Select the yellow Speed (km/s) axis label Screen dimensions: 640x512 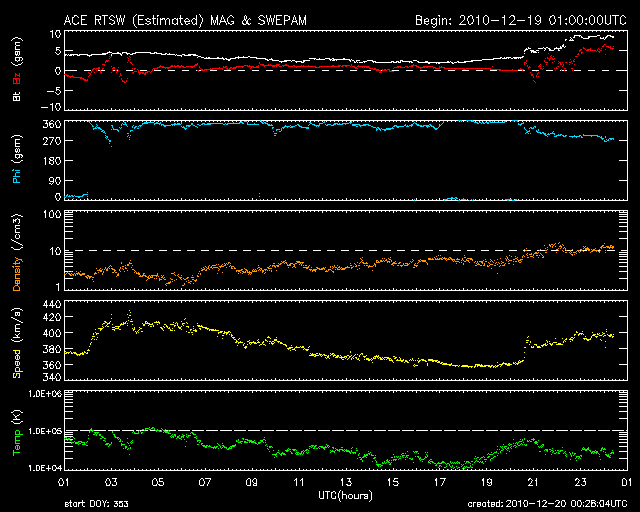(x=17, y=343)
